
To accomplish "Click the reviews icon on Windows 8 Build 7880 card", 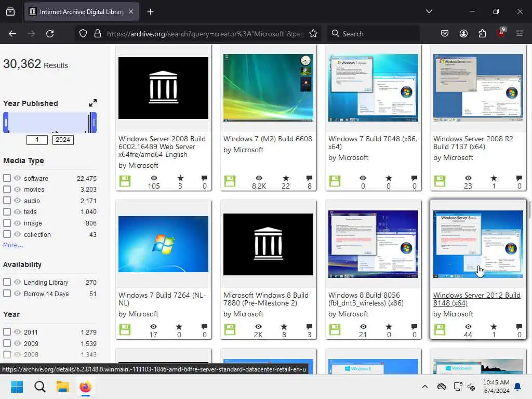I will [309, 327].
